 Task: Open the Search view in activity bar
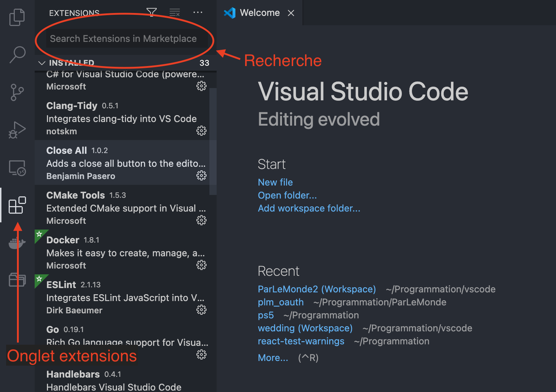point(17,55)
